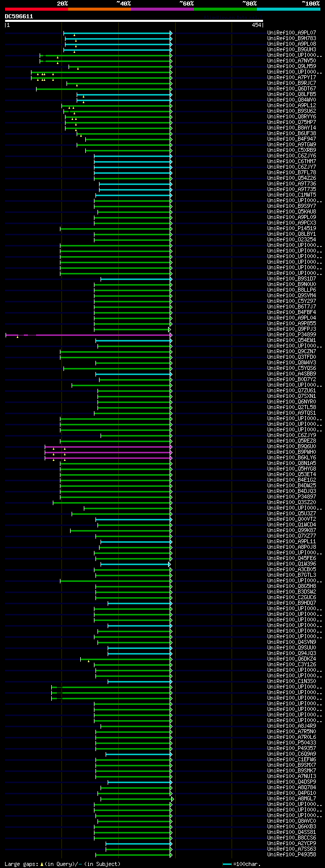Click the UniRef100_A2YCP9 entry
The height and width of the screenshot is (868, 325).
coord(291,844)
